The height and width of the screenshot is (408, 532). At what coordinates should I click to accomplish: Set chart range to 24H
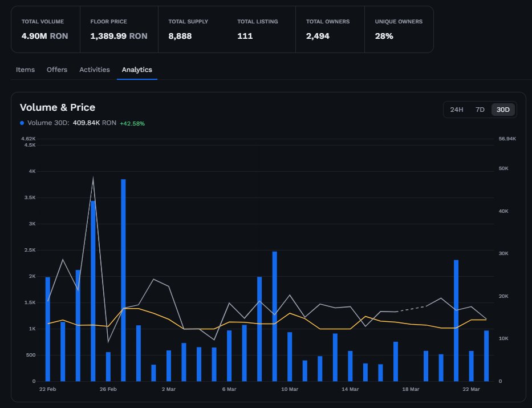tap(456, 110)
